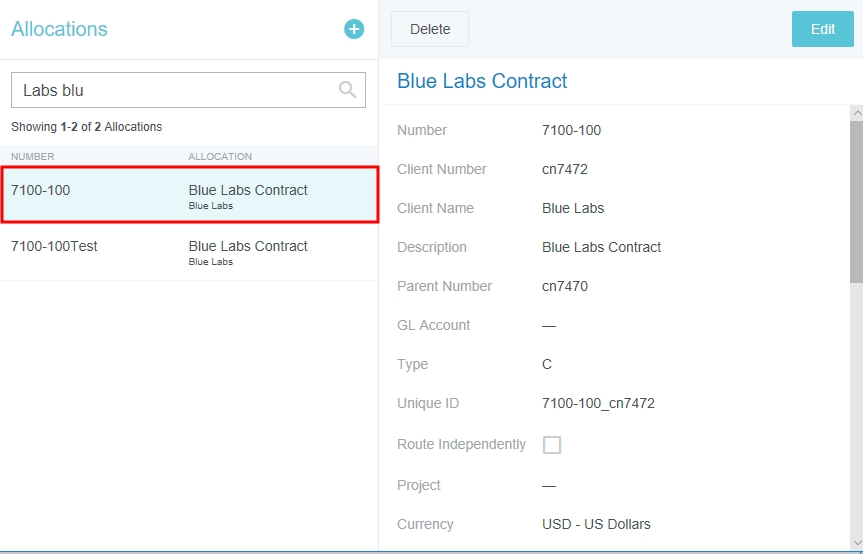Click the magnifier search icon
This screenshot has height=554, width=863.
click(347, 90)
